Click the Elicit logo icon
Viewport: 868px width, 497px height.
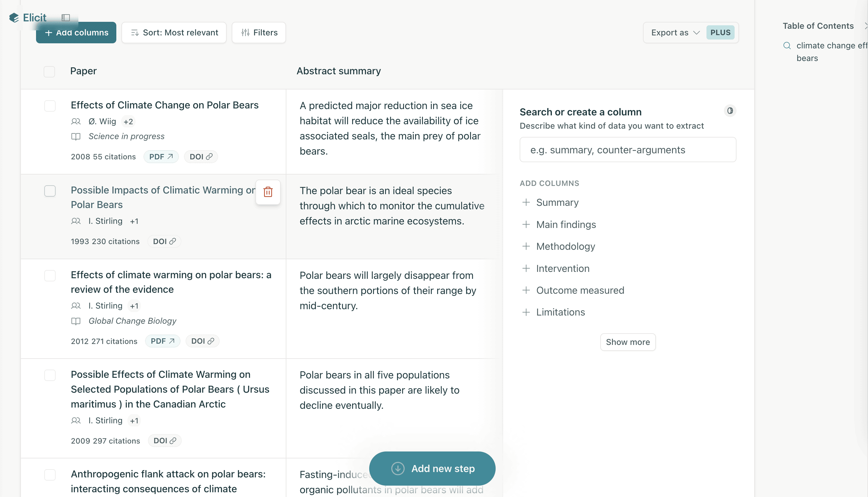(14, 17)
